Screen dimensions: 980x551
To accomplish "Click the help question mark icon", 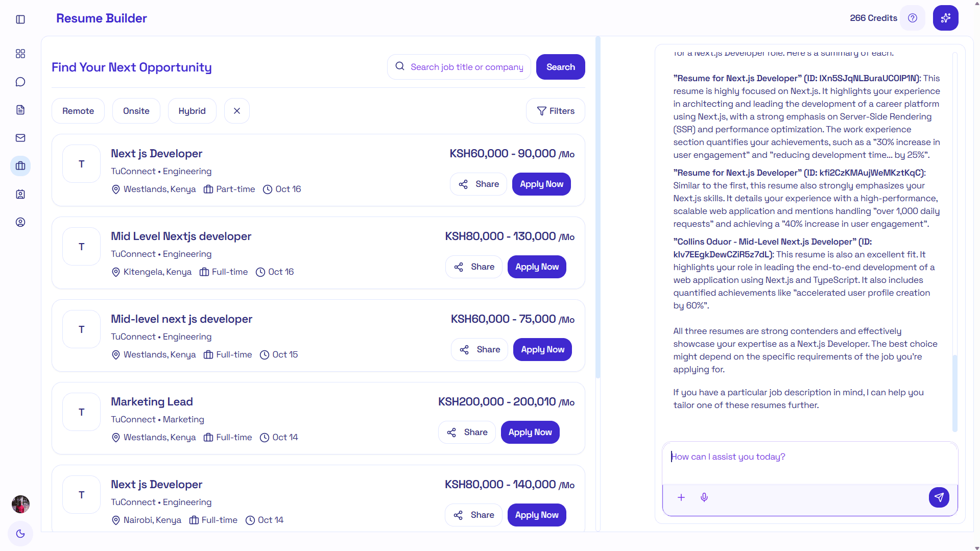I will coord(913,18).
